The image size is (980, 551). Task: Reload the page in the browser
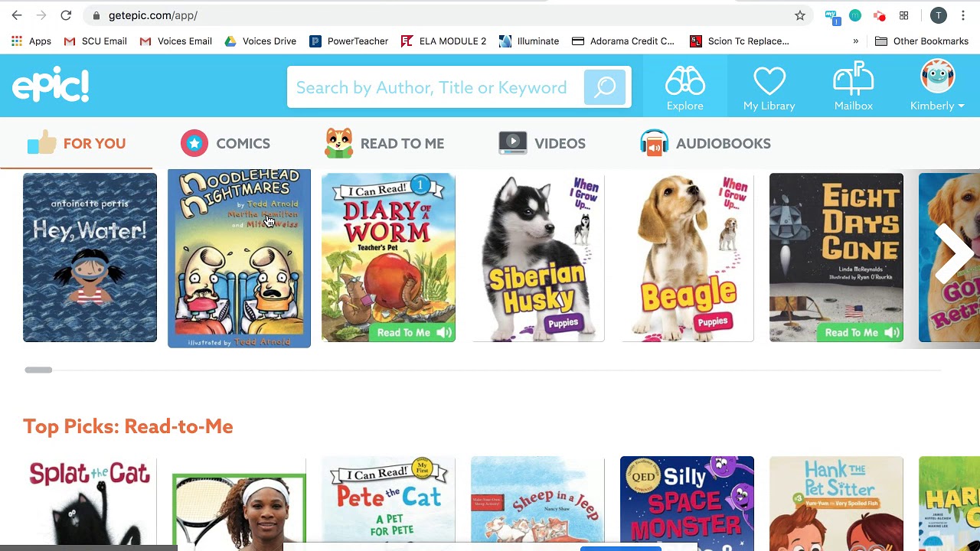click(66, 15)
